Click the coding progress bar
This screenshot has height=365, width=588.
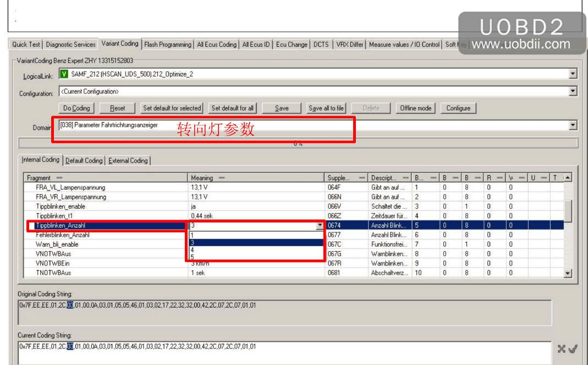298,143
